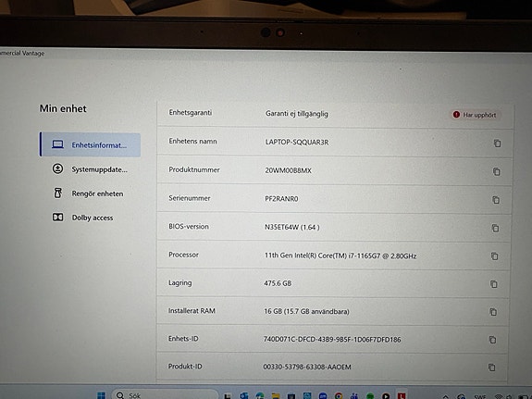Click the Min enhet heading

coord(63,108)
